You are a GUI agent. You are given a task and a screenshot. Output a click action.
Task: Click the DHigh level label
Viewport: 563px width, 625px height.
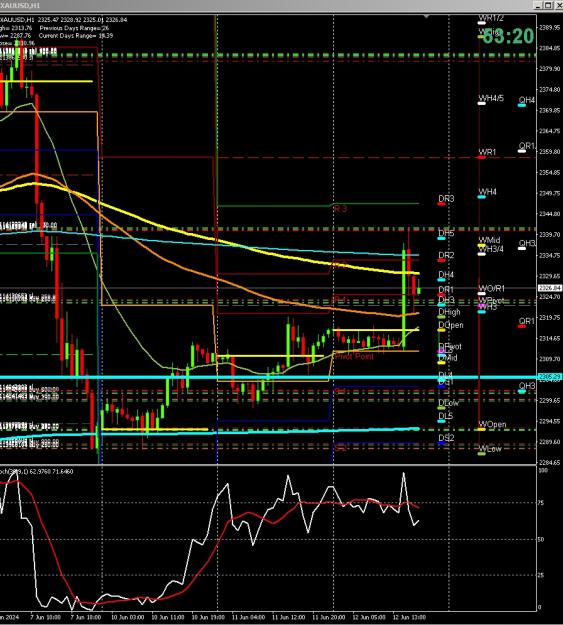tap(449, 312)
